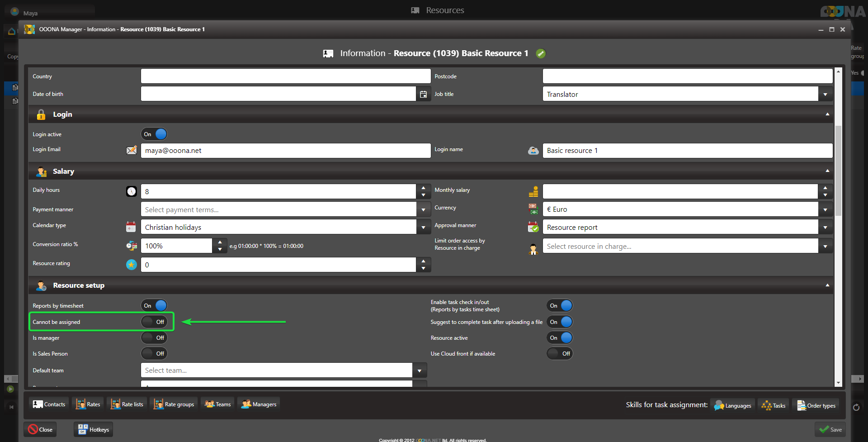Open the Rate lists tab
Viewport: 868px width, 442px height.
127,404
